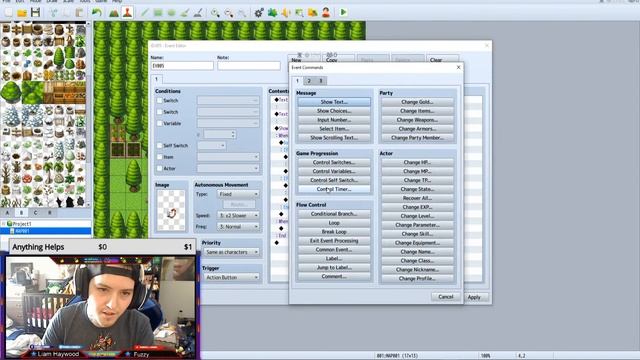Image resolution: width=640 pixels, height=360 pixels.
Task: Select the Ellipse drawing tool
Action: click(171, 13)
